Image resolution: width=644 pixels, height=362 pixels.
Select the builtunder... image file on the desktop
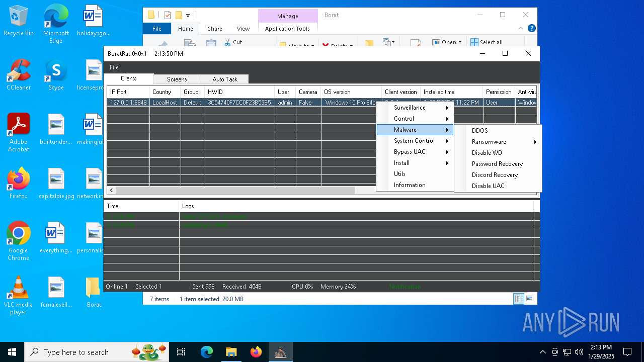[x=56, y=129]
